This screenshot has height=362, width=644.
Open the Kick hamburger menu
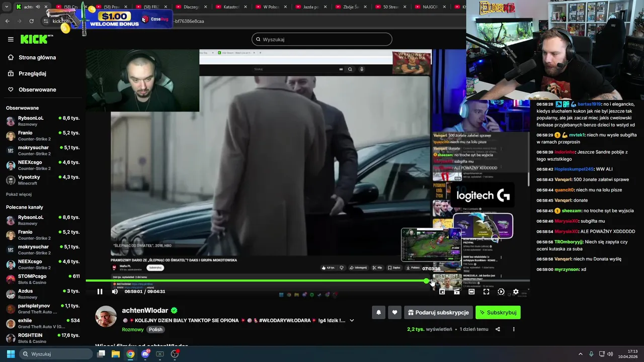(x=11, y=39)
